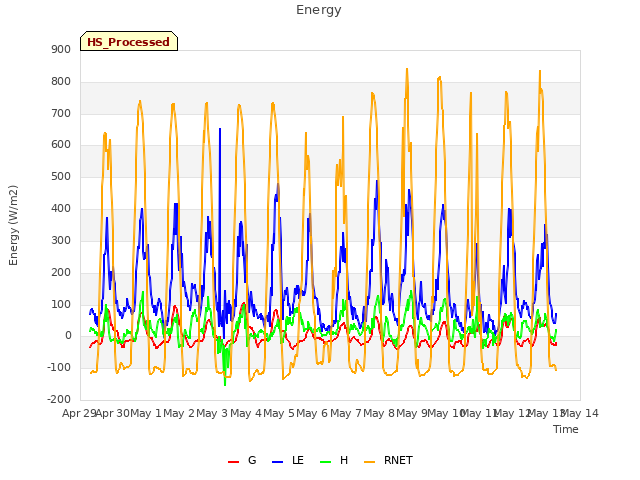The image size is (640, 480).
Task: Click the May 3 x-axis date label
Action: pos(212,413)
